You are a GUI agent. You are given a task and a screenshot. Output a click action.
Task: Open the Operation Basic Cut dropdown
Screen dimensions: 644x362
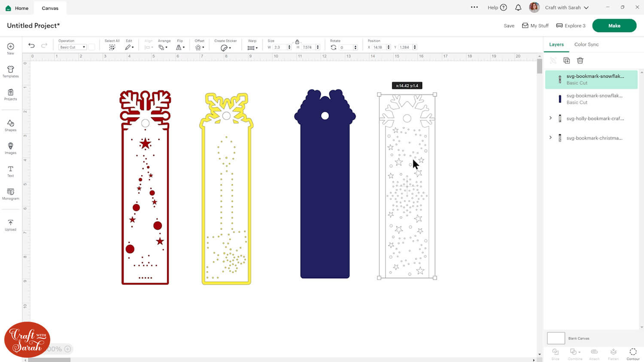coord(72,47)
